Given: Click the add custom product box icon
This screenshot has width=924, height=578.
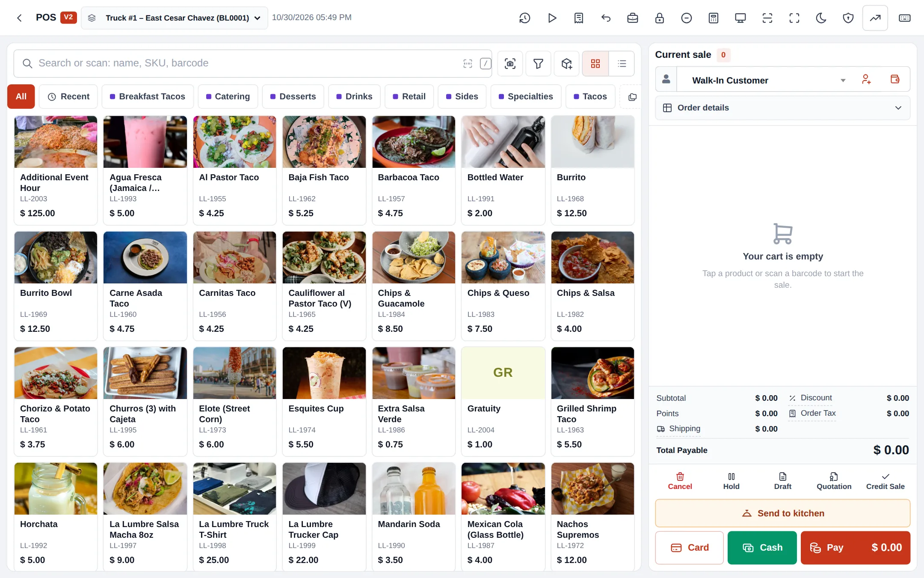Looking at the screenshot, I should 567,64.
